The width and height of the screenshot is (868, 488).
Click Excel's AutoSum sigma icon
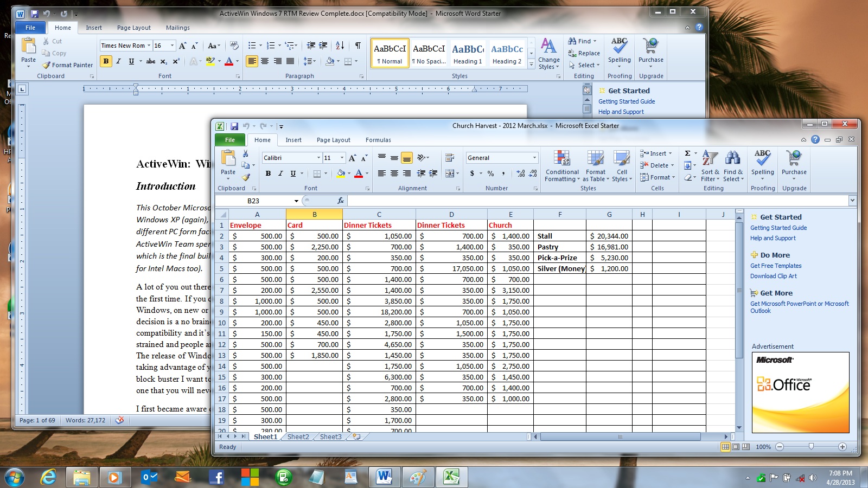tap(687, 153)
